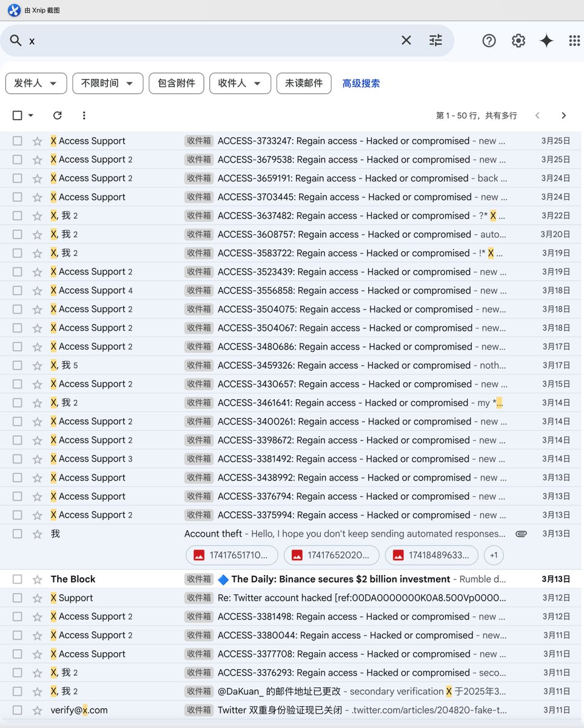
Task: Star the X Support Twitter account hacked email
Action: [38, 598]
